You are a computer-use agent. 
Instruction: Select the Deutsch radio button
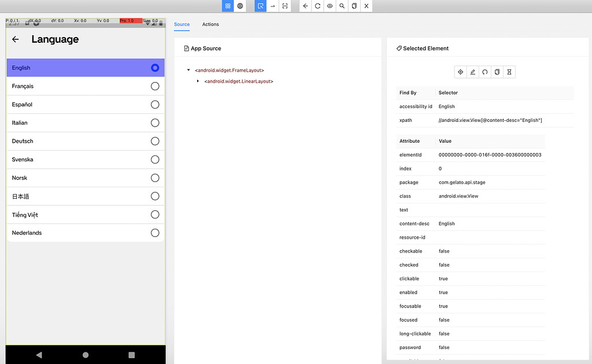click(x=154, y=141)
